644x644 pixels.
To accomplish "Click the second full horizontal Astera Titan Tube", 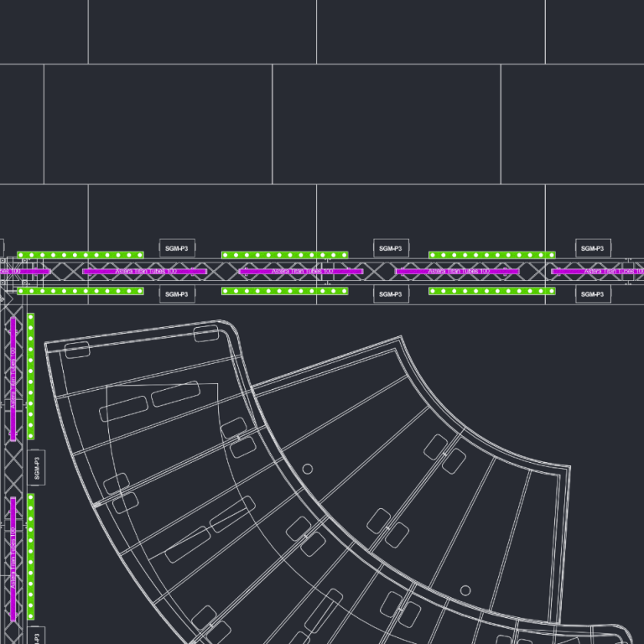I will pos(301,272).
